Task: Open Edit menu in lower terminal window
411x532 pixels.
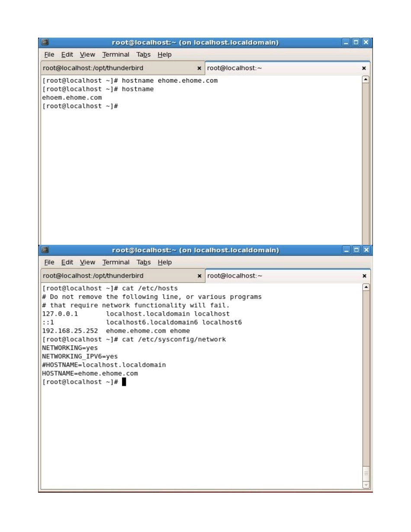Action: pos(67,262)
